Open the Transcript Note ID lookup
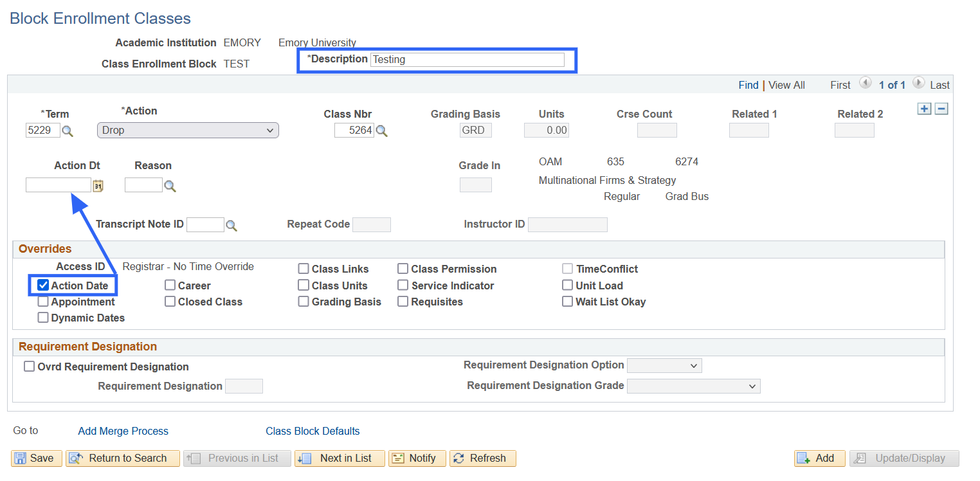This screenshot has width=980, height=481. pos(231,226)
